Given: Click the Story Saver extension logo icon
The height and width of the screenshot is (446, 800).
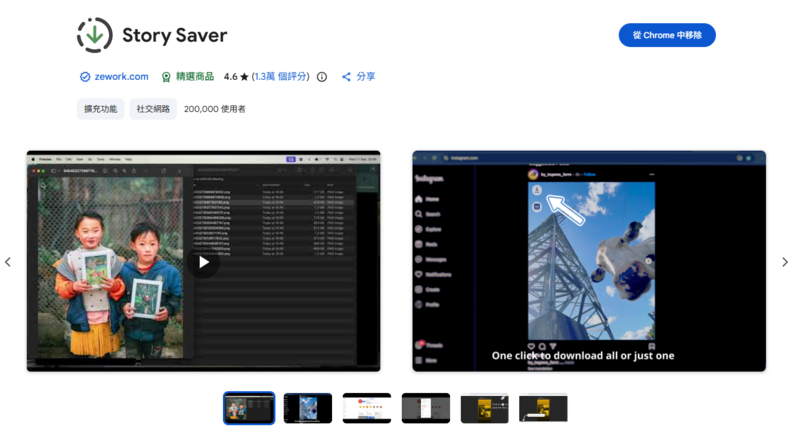Looking at the screenshot, I should click(94, 35).
